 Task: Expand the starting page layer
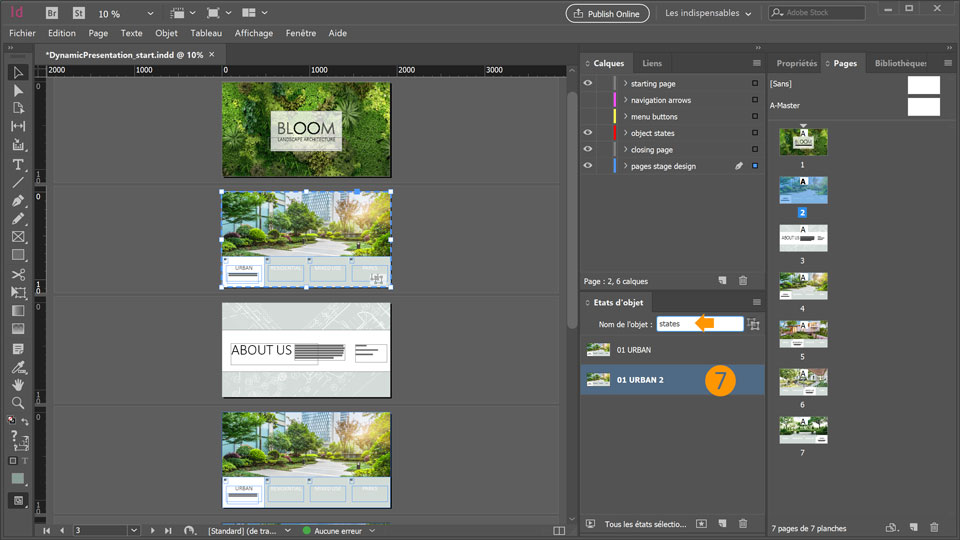(x=625, y=83)
